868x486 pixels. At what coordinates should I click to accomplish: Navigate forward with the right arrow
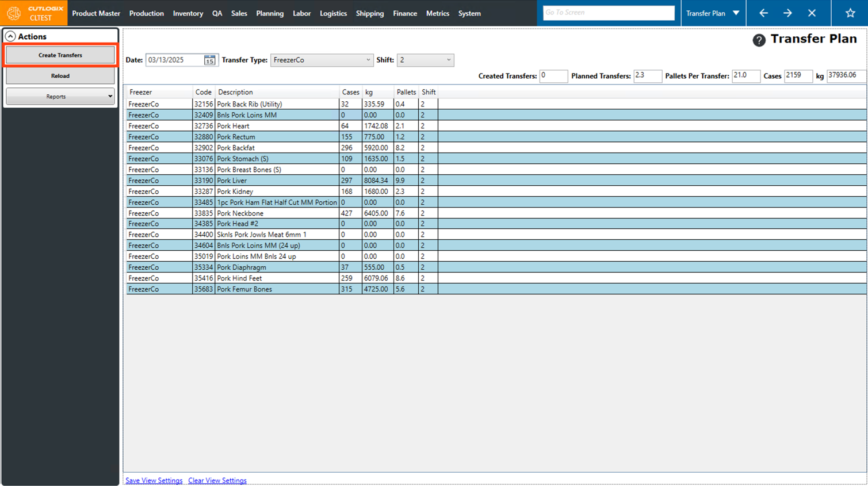pyautogui.click(x=787, y=13)
